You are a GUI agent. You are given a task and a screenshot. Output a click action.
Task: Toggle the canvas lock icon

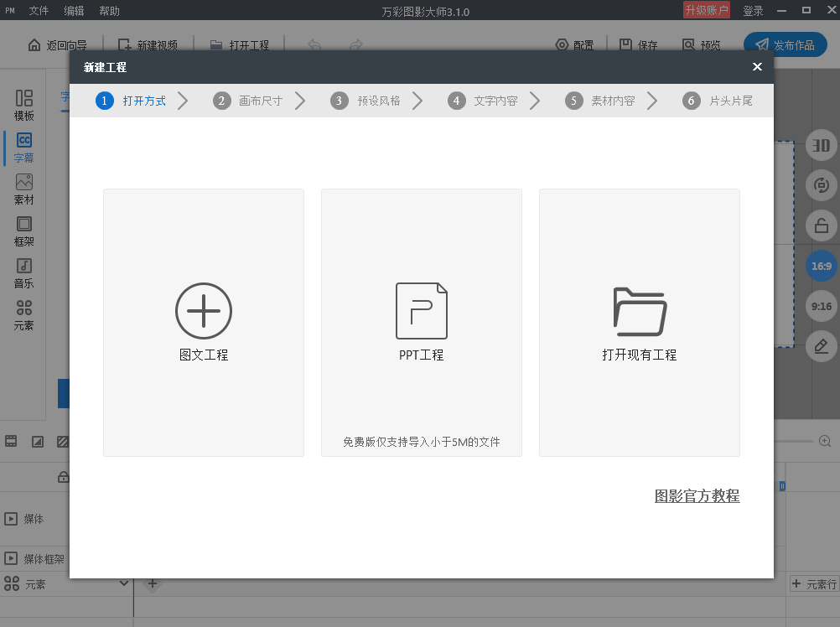click(822, 225)
